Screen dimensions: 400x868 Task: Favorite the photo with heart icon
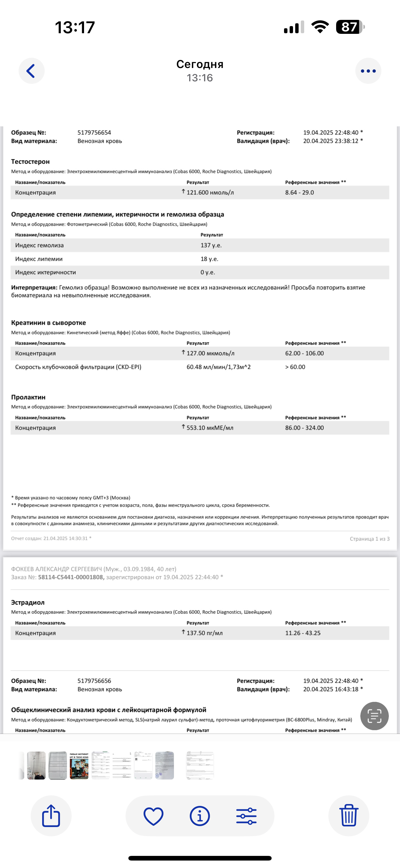(153, 816)
